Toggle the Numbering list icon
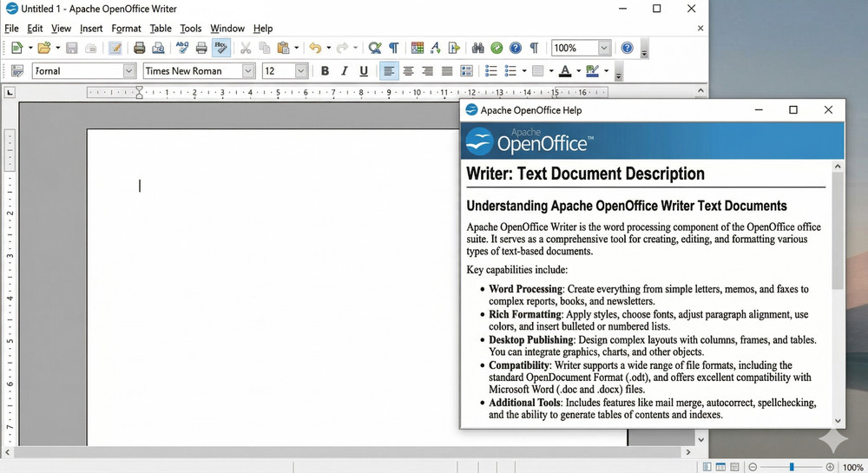This screenshot has width=868, height=473. (491, 71)
